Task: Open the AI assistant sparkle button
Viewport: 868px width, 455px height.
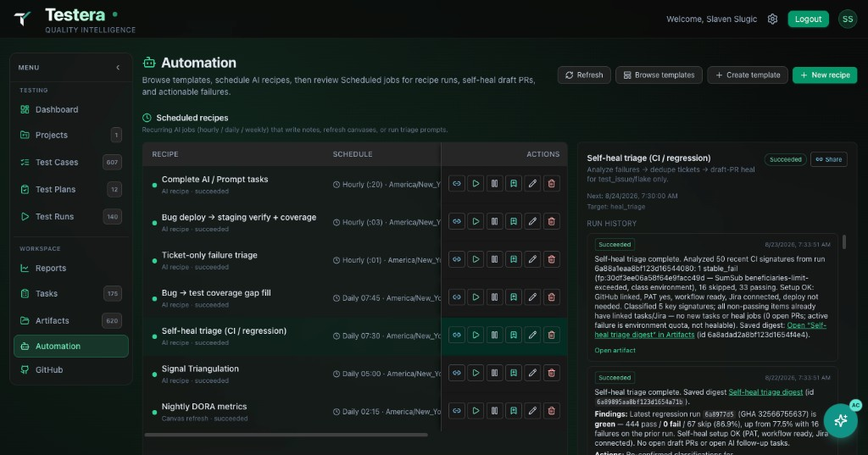Action: pos(840,420)
